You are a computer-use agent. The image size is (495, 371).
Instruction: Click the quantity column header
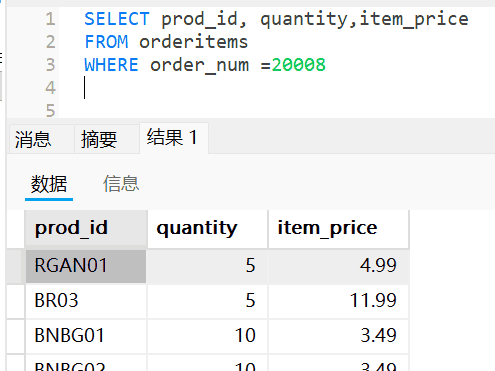pos(207,229)
